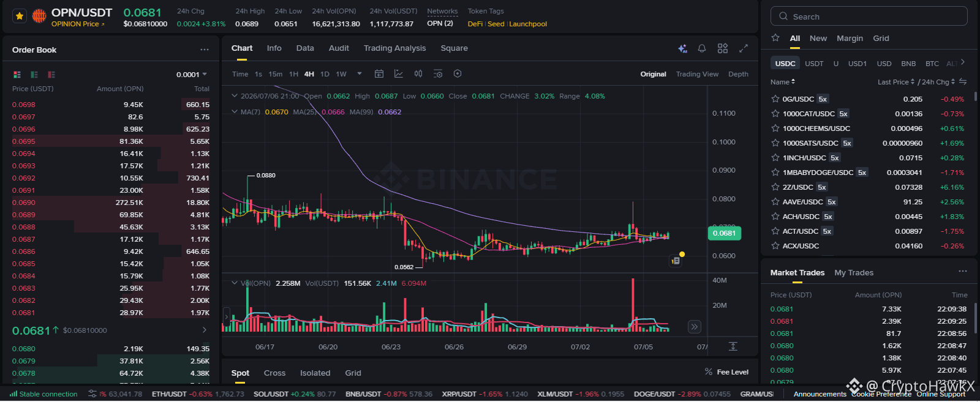Open the Announcements link
The image size is (980, 402).
(x=820, y=394)
